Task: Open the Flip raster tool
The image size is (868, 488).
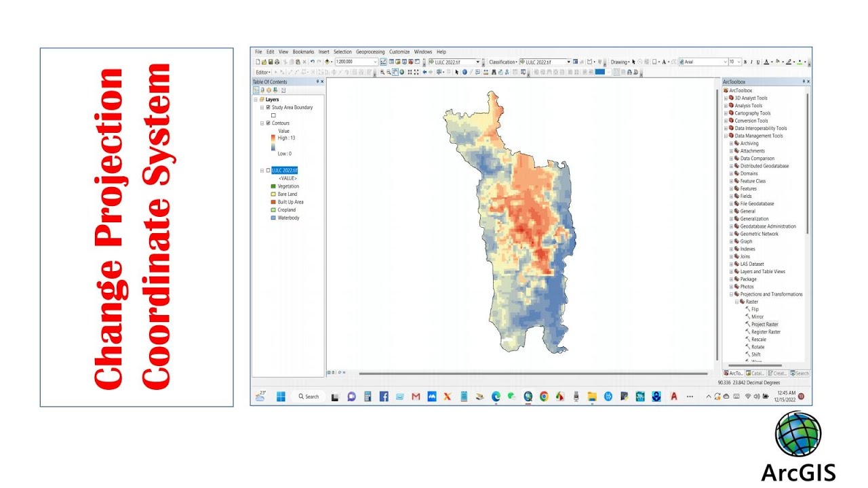Action: [755, 309]
